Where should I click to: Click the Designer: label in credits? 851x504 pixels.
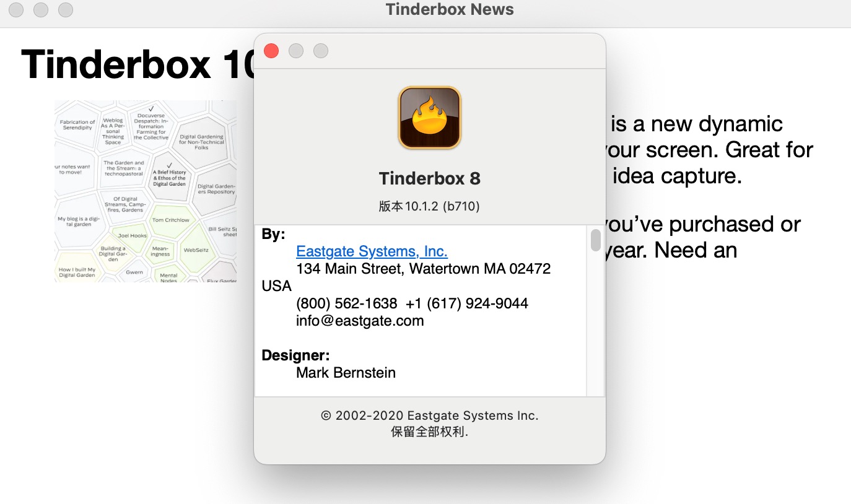point(295,355)
